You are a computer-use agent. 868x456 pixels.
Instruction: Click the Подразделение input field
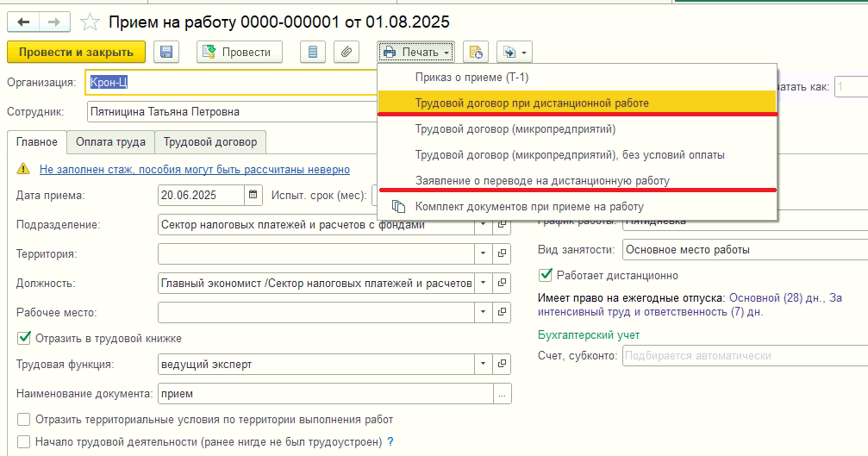point(316,224)
